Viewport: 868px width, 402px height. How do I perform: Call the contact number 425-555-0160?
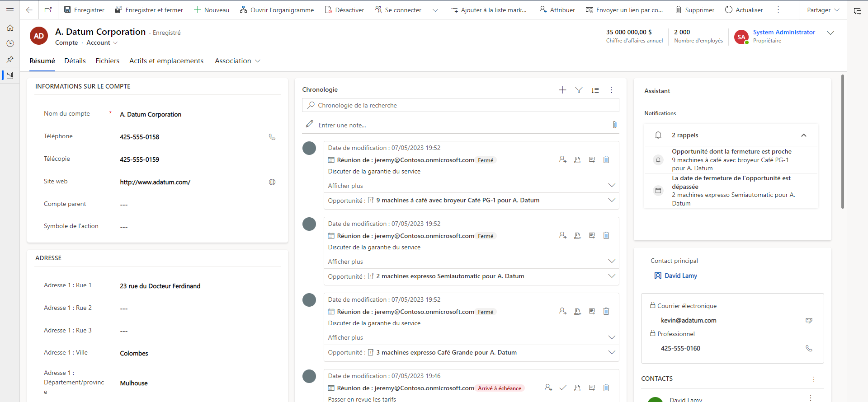[809, 348]
